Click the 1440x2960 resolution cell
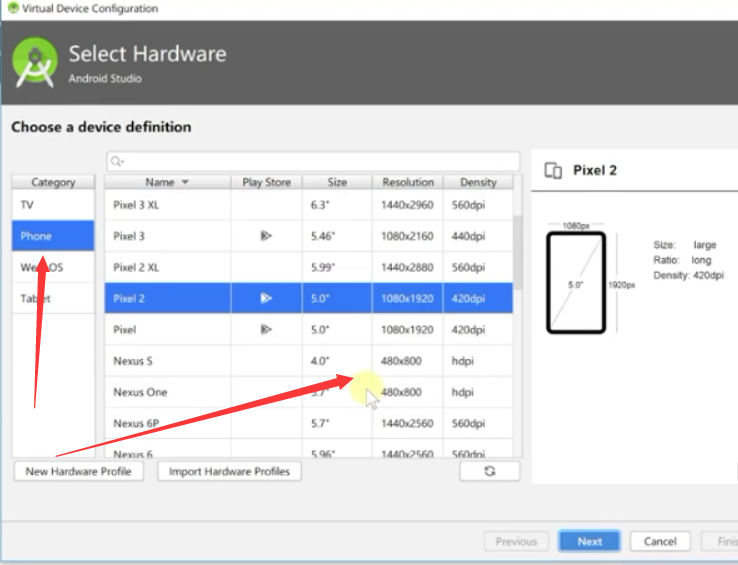The image size is (738, 565). point(407,205)
